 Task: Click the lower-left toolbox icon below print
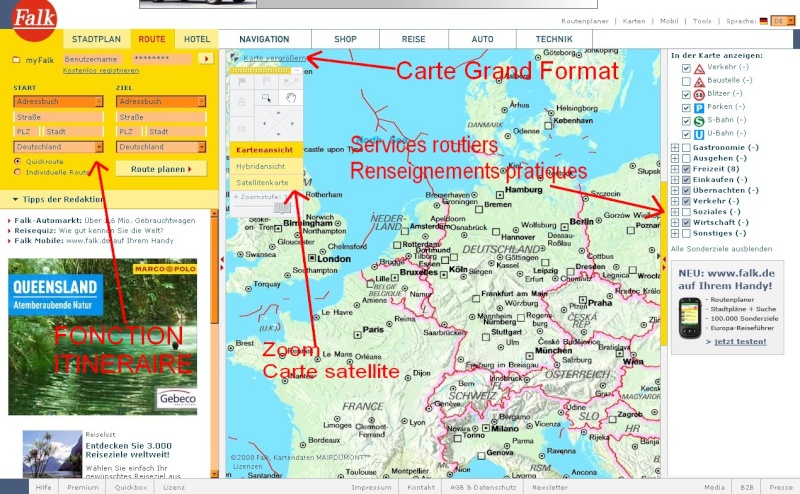point(242,129)
